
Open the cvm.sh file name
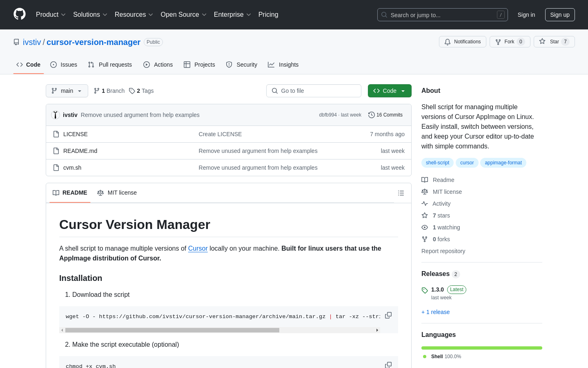(72, 168)
